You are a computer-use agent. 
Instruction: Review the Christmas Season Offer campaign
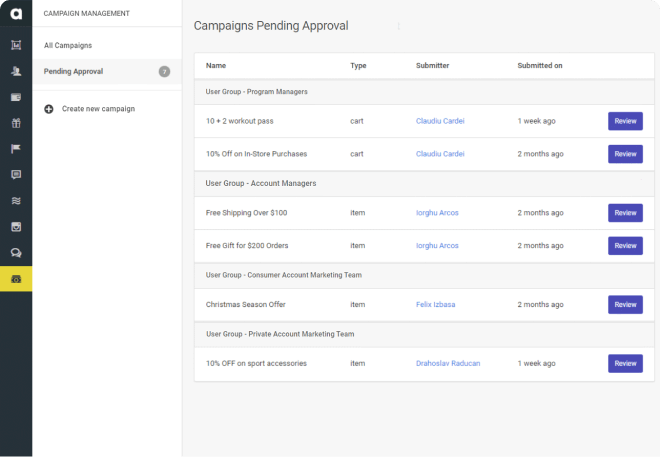coord(625,304)
